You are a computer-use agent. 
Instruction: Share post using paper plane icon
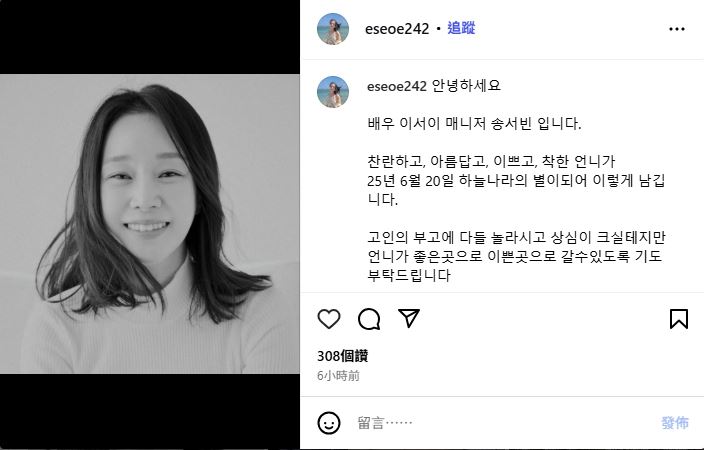tap(409, 318)
